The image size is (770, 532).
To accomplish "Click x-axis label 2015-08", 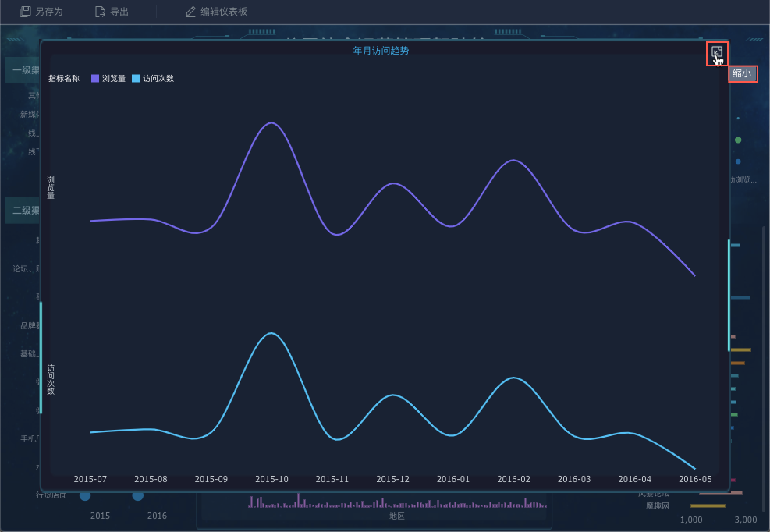I will 151,479.
